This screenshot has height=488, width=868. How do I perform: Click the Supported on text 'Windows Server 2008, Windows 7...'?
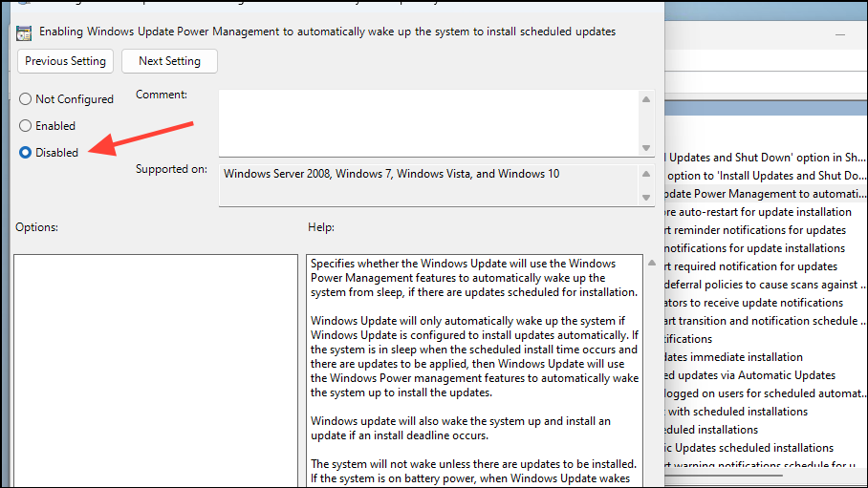click(391, 174)
